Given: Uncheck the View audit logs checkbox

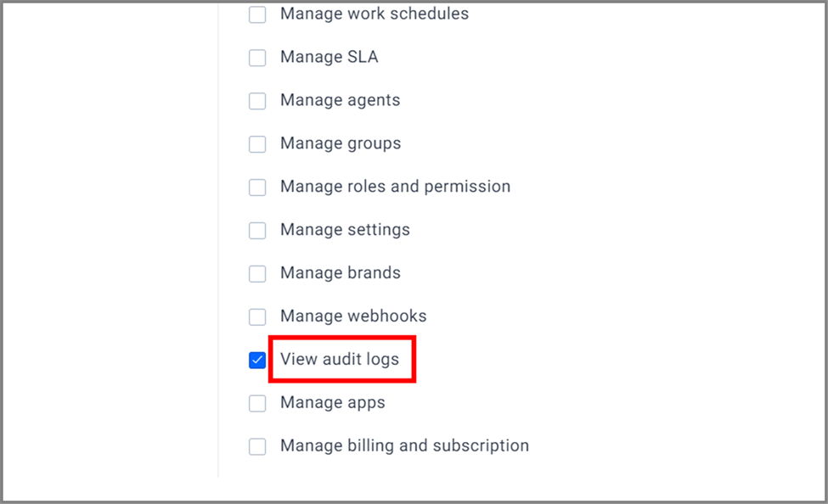Looking at the screenshot, I should (x=257, y=360).
